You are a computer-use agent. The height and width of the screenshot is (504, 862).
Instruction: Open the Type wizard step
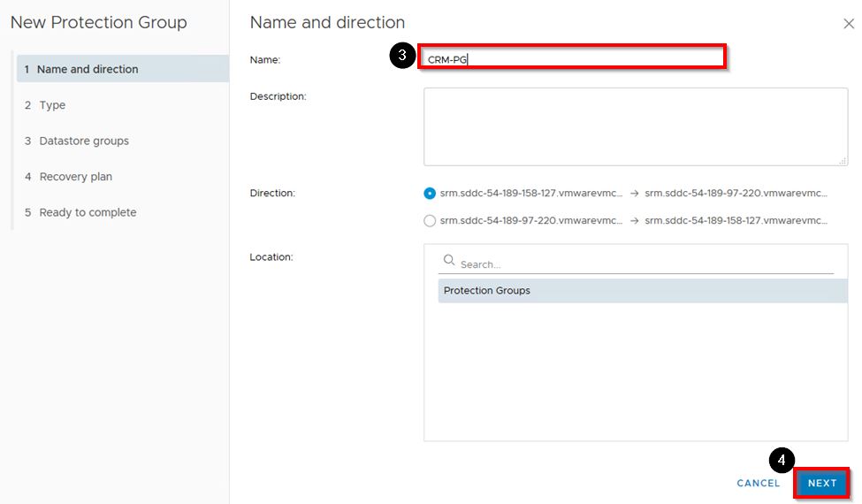(x=52, y=105)
